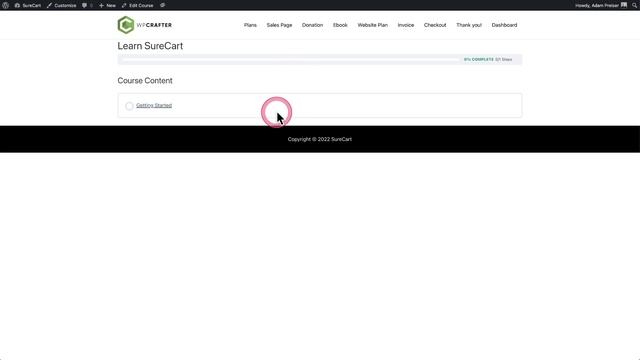Click the Learn SureCart heading

coord(150,46)
